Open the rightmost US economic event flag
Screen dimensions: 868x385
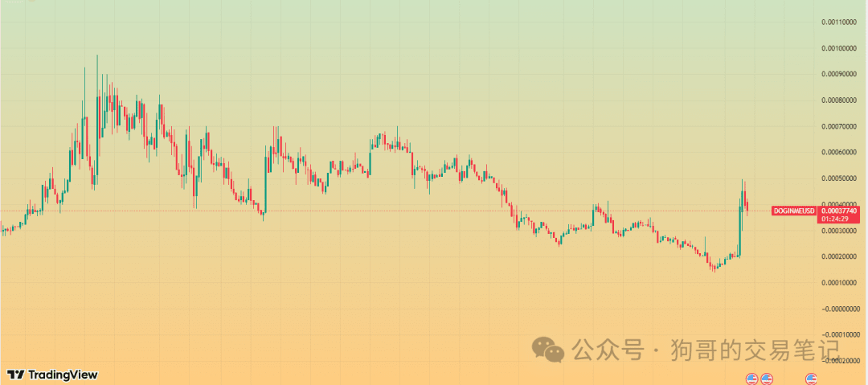pos(811,379)
